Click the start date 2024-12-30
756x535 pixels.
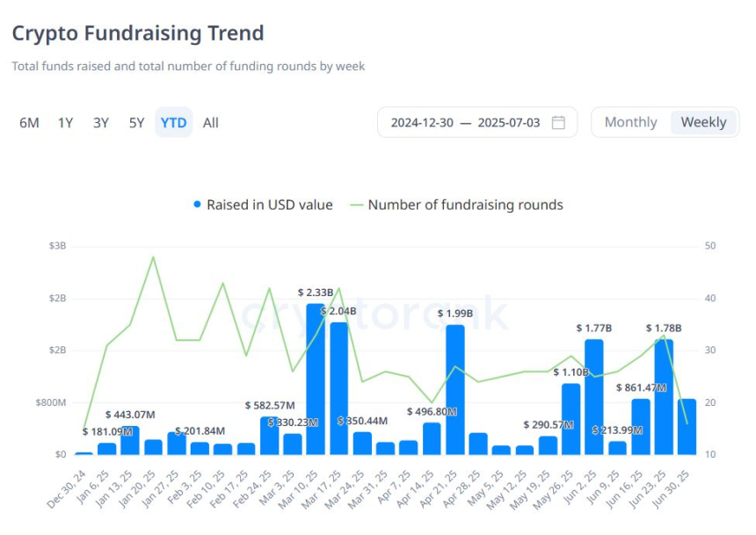[422, 122]
